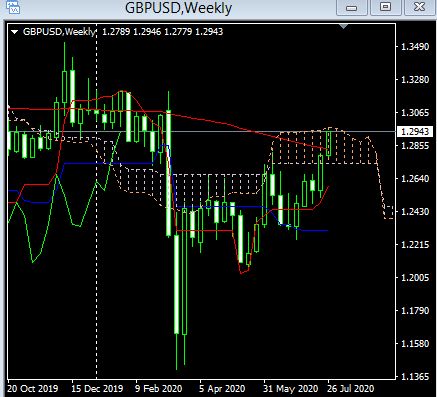Click the 1.2215 price scale label

(x=415, y=245)
